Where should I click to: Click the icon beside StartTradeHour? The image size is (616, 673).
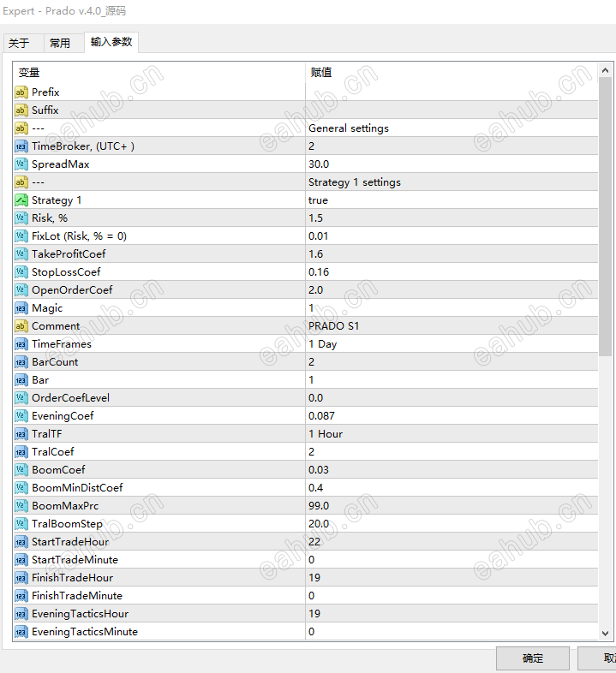[21, 542]
